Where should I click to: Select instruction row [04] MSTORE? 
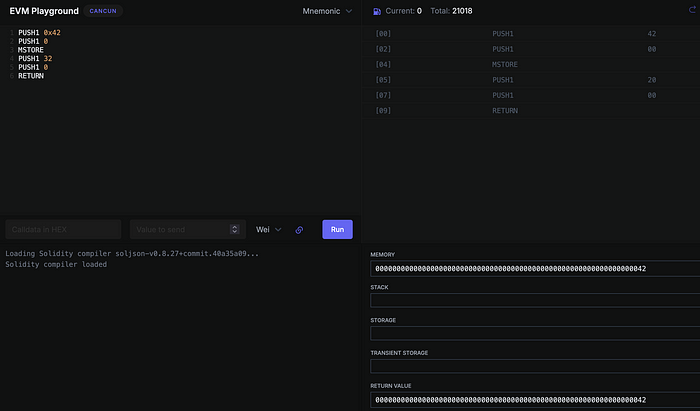pos(531,64)
